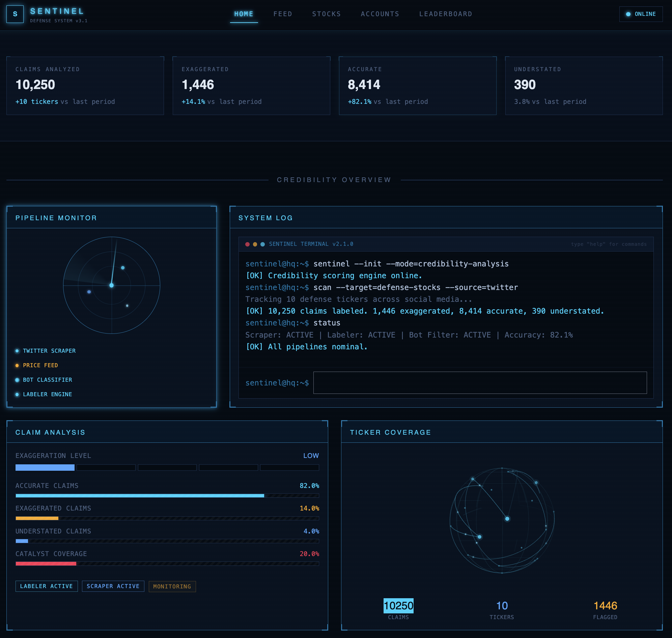Switch to the Feed tab
Screen dimensions: 672x638
[283, 14]
